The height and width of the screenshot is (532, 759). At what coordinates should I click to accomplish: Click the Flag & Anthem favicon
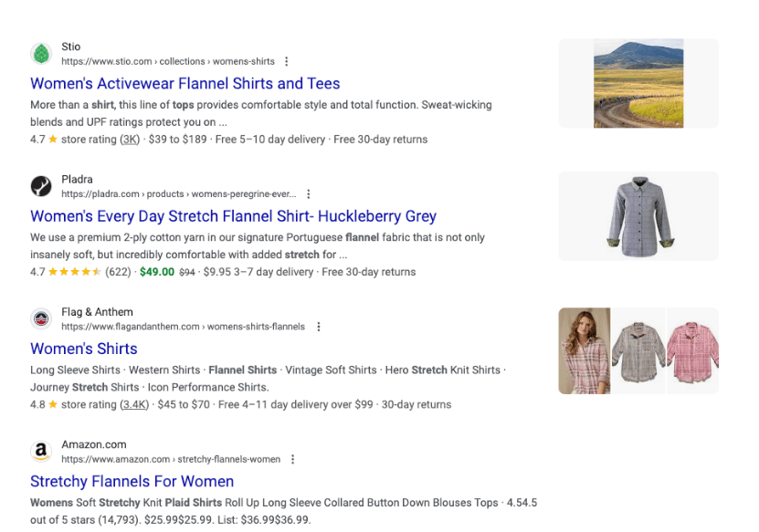(x=41, y=318)
